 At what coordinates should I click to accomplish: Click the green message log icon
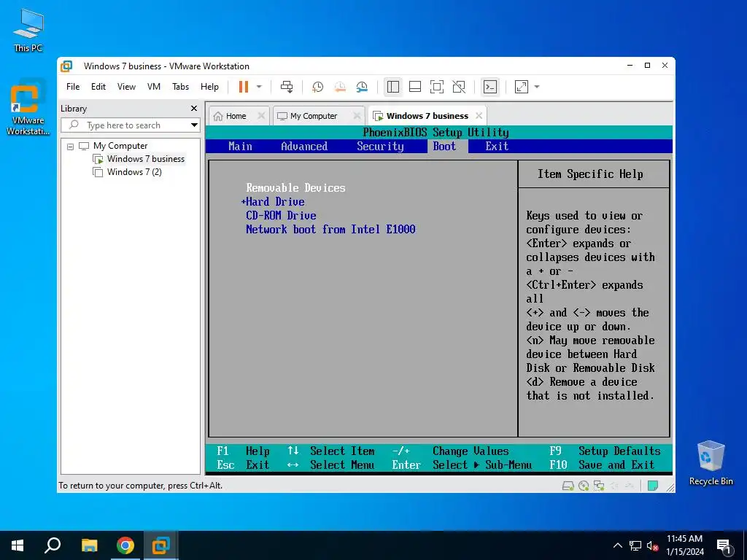pyautogui.click(x=653, y=486)
